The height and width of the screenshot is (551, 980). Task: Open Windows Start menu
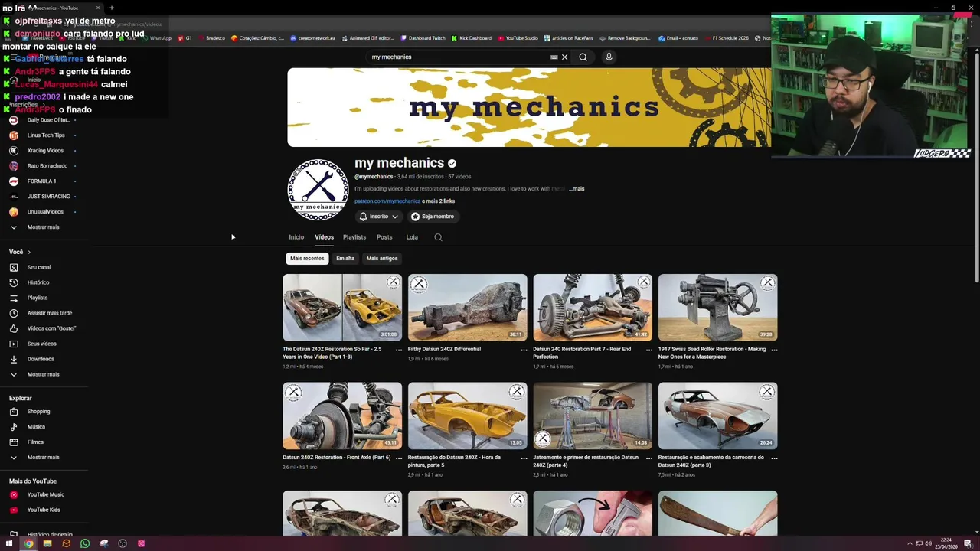click(x=9, y=543)
